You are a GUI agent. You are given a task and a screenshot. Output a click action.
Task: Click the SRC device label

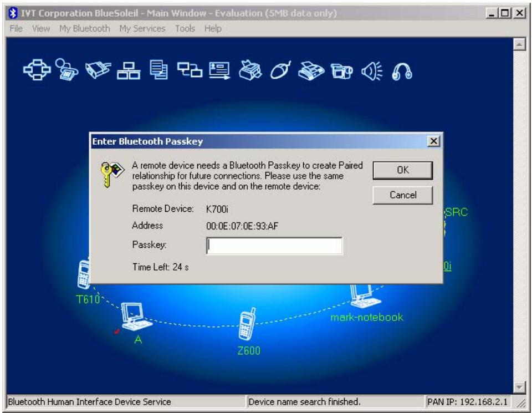[456, 212]
